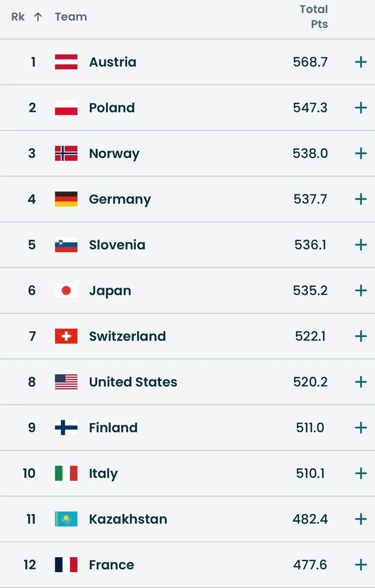Image resolution: width=375 pixels, height=588 pixels.
Task: Click the plus next to Slovenia's 536.1
Action: point(361,245)
